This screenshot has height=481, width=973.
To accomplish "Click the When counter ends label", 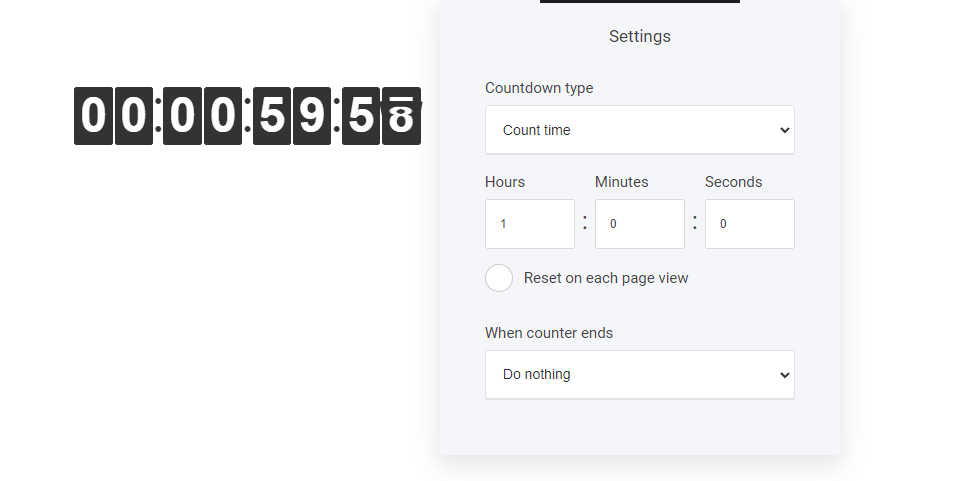I will coord(549,333).
